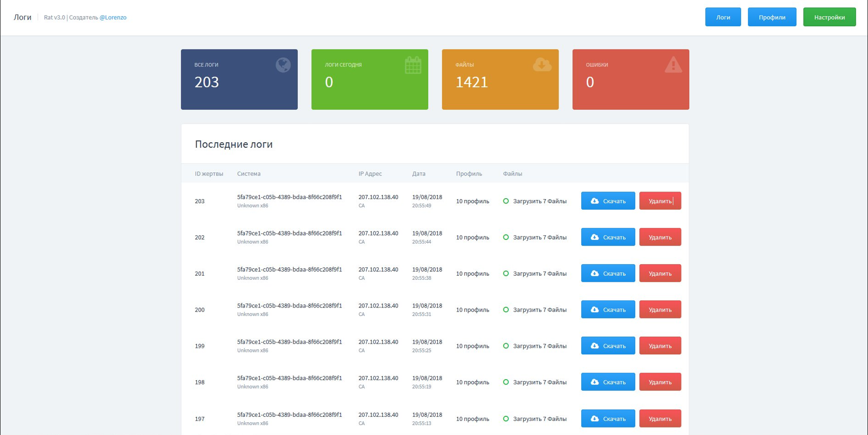This screenshot has height=435, width=868.
Task: Open the Логи tab in top navigation
Action: point(722,17)
